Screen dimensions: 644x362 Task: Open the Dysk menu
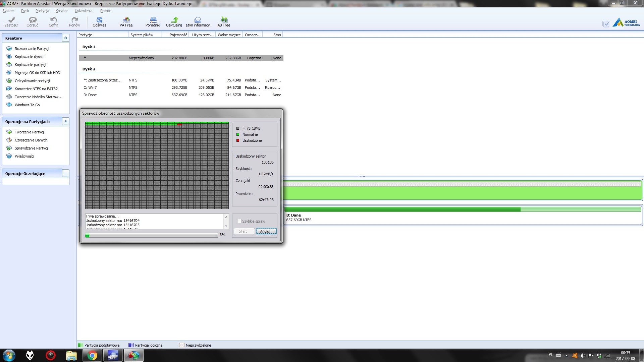point(25,11)
